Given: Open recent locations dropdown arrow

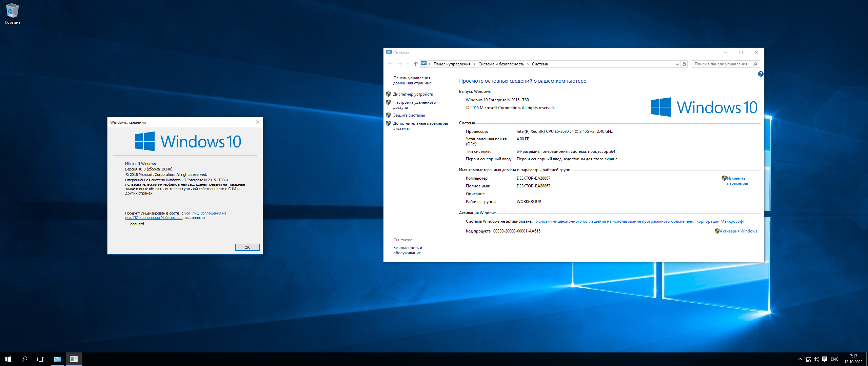Looking at the screenshot, I should point(408,64).
